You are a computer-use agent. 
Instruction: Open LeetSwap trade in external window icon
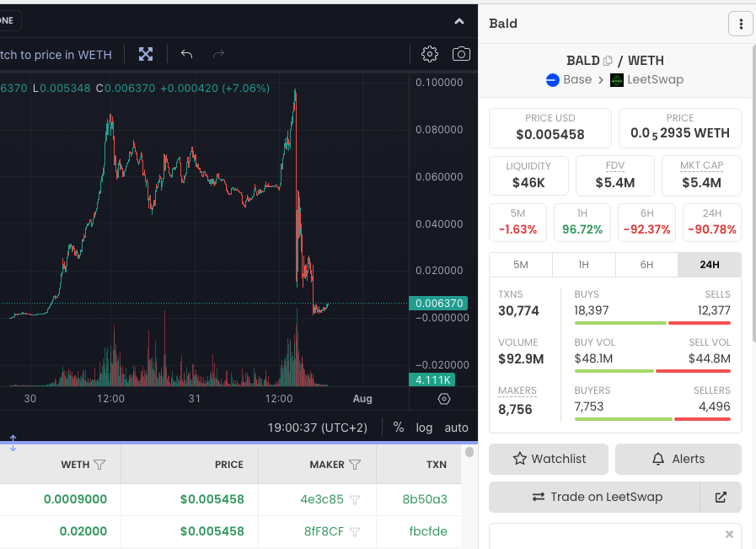[x=721, y=497]
